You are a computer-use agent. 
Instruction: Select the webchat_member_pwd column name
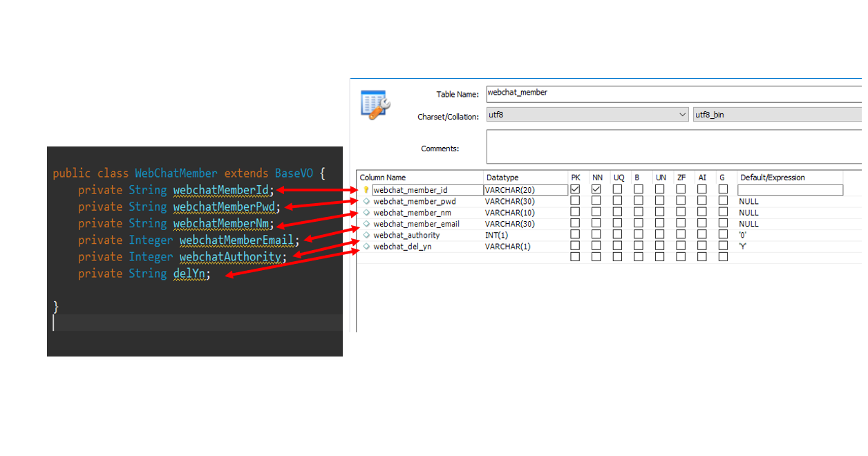(415, 202)
